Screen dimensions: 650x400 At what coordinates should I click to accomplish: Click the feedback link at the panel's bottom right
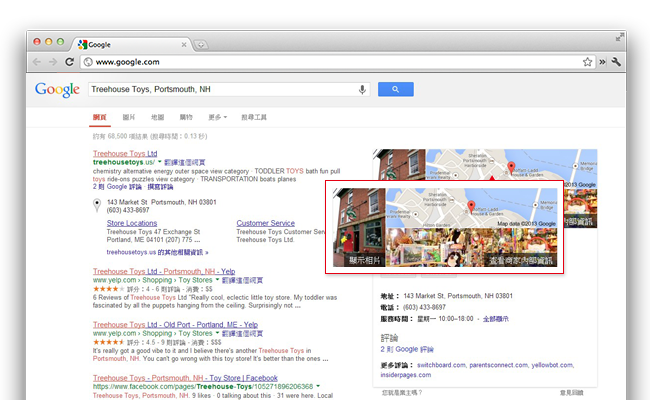click(x=571, y=393)
